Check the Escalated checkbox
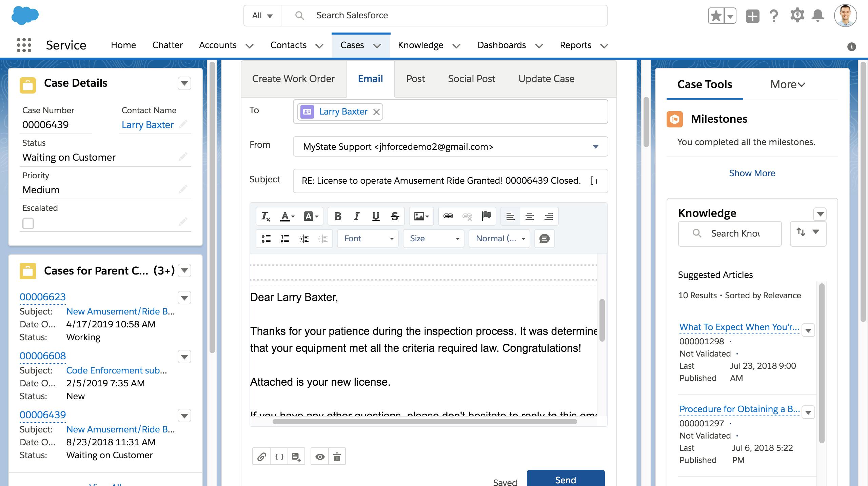Viewport: 868px width, 486px height. pos(28,223)
